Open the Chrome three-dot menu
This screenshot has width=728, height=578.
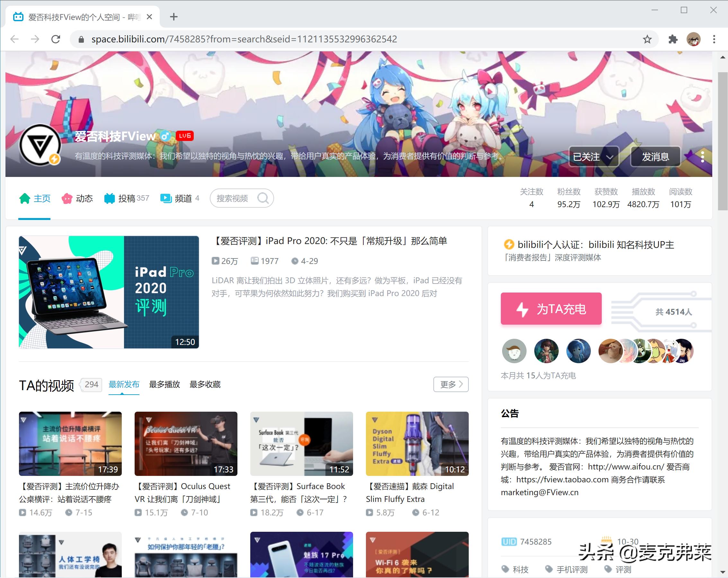(714, 39)
